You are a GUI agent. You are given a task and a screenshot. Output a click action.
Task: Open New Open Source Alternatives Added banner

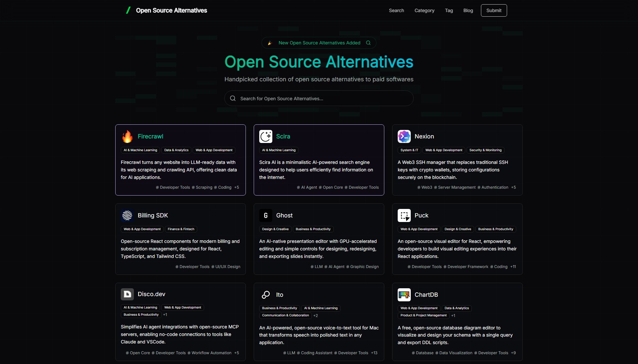319,43
